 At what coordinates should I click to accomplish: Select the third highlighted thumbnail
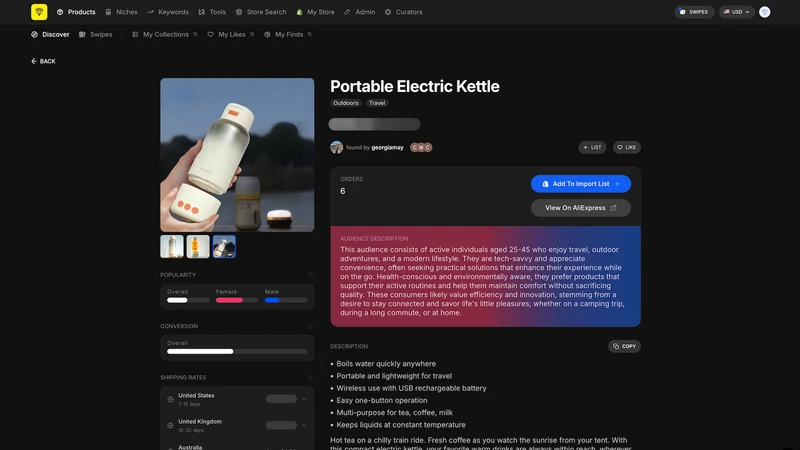coord(224,246)
